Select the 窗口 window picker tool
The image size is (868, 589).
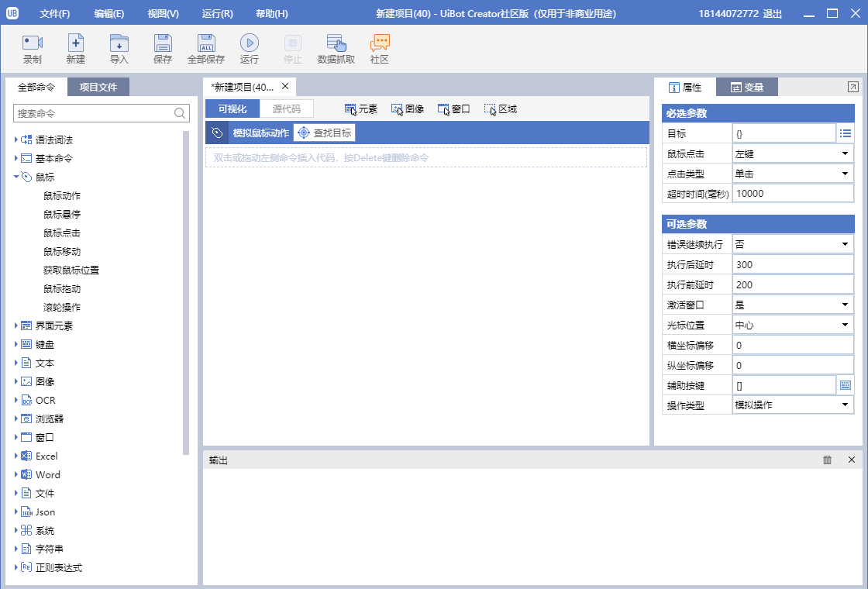coord(454,109)
